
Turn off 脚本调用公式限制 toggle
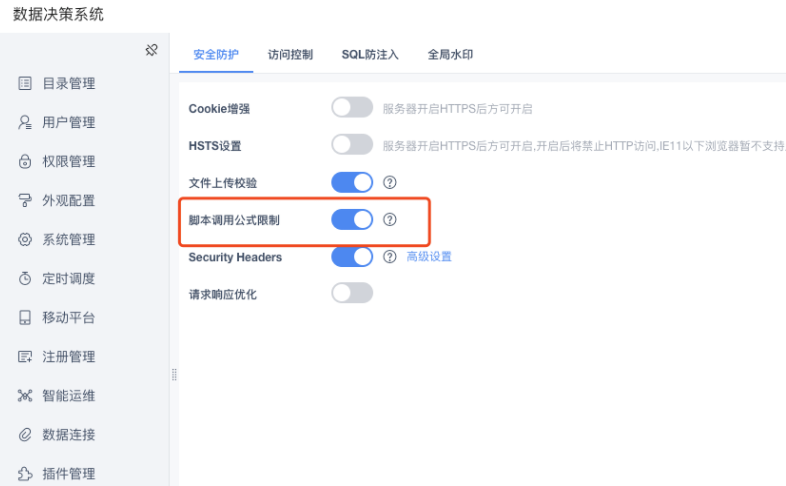(352, 219)
